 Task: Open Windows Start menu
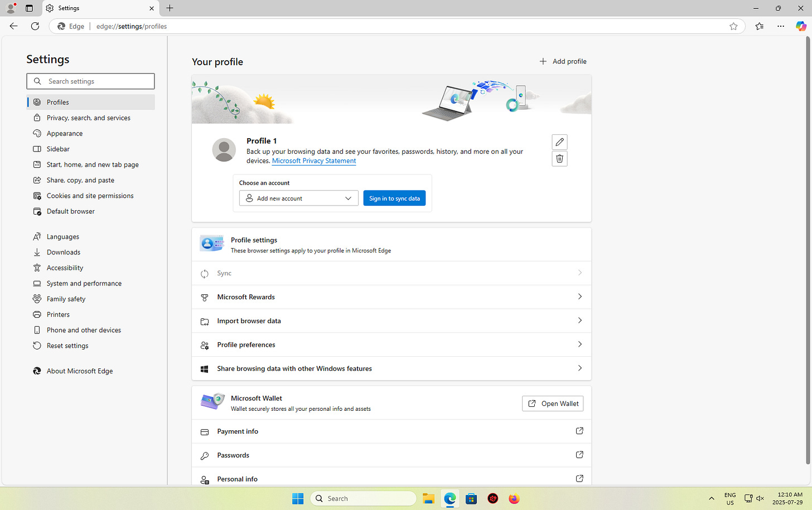pyautogui.click(x=298, y=498)
